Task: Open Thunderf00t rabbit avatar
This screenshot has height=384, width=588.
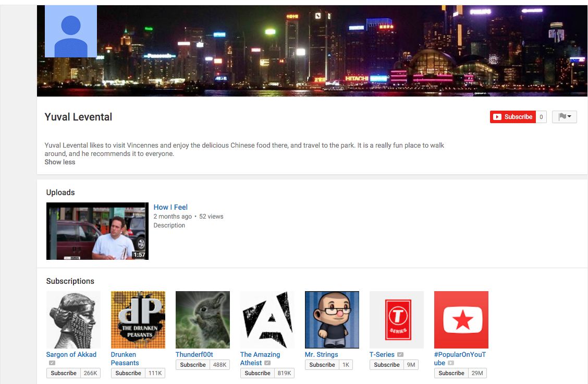Action: coord(202,320)
